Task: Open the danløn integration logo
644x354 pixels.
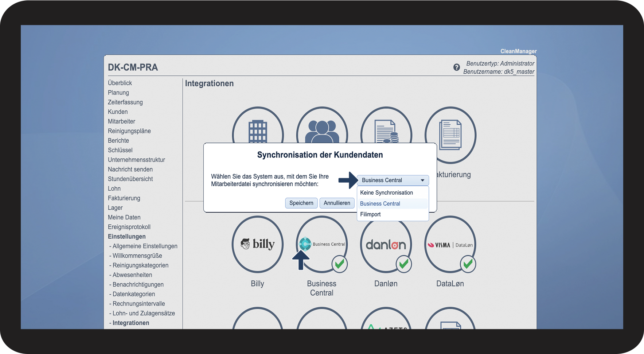Action: click(386, 244)
